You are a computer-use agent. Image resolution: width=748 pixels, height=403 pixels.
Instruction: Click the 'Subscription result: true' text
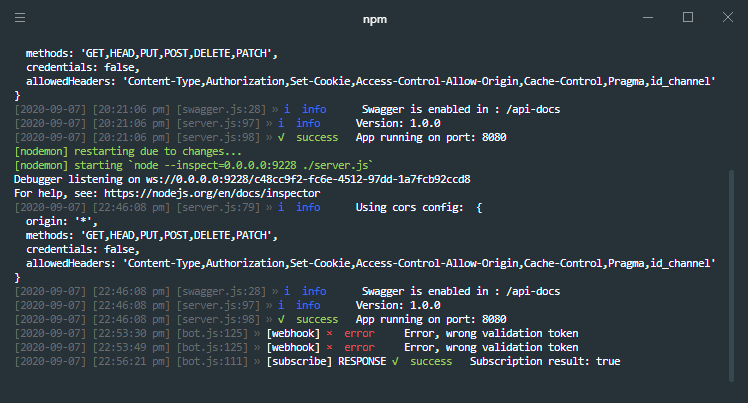click(x=545, y=362)
